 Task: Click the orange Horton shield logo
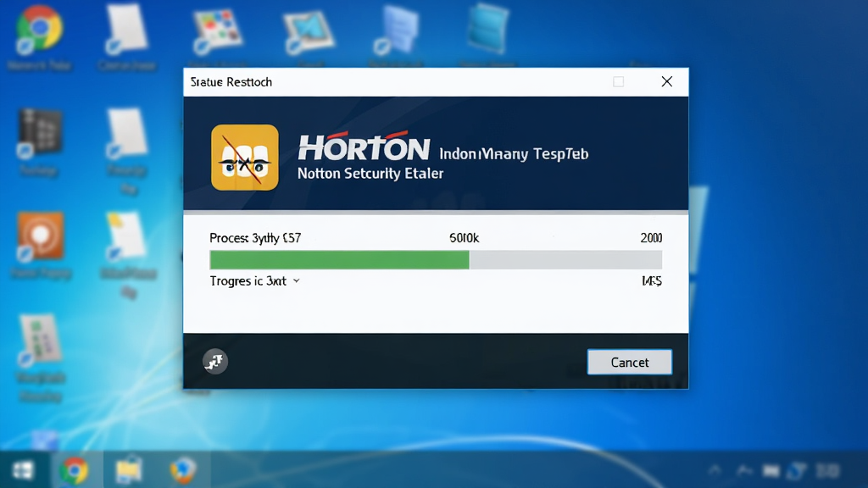(245, 158)
